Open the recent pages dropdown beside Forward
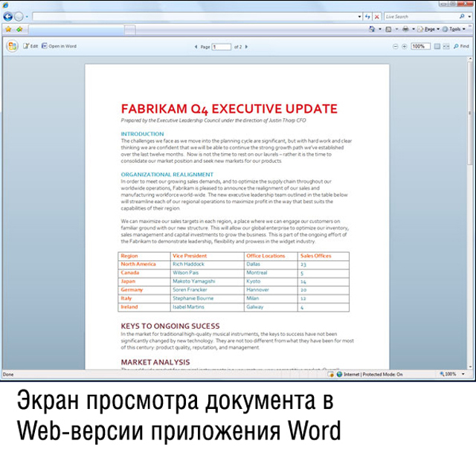The height and width of the screenshot is (455, 476). click(27, 16)
